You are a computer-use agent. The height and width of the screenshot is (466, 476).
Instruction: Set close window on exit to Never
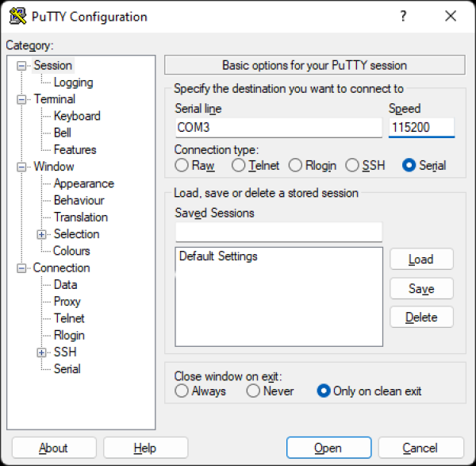[253, 391]
